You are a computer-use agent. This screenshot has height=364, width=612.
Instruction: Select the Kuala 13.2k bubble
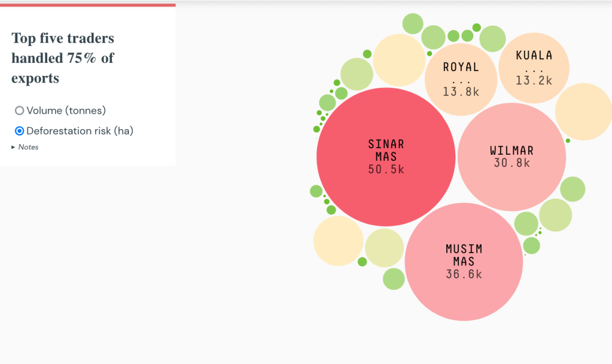[x=533, y=67]
